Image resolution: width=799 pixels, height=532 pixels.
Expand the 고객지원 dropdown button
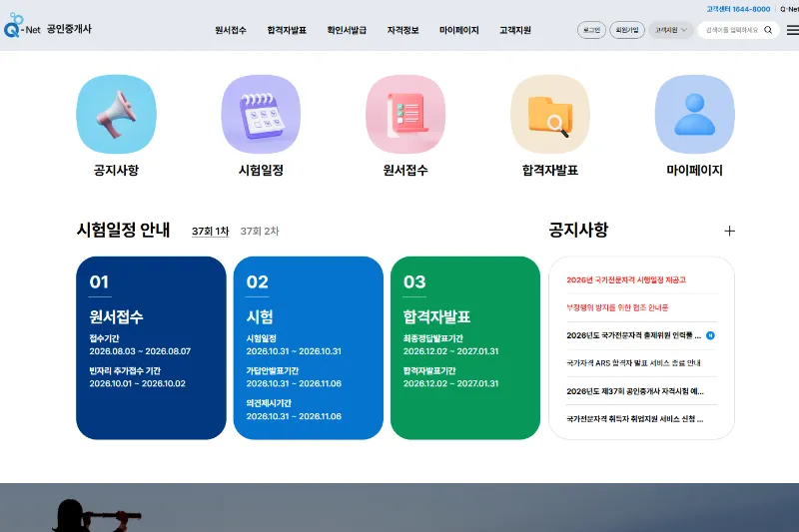tap(670, 30)
